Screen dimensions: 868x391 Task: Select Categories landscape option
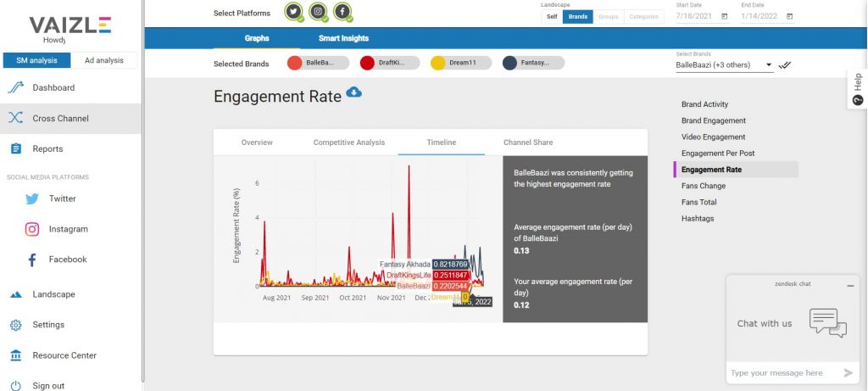pyautogui.click(x=644, y=17)
